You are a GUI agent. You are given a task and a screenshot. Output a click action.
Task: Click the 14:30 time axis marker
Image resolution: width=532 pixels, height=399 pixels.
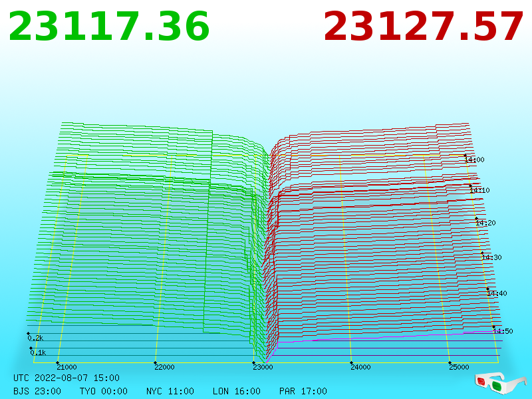point(491,257)
